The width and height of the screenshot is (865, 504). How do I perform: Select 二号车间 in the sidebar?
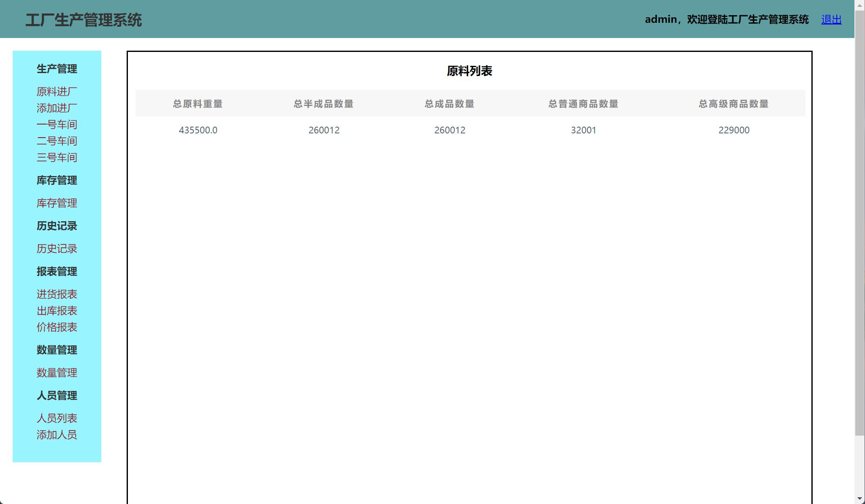click(x=57, y=141)
